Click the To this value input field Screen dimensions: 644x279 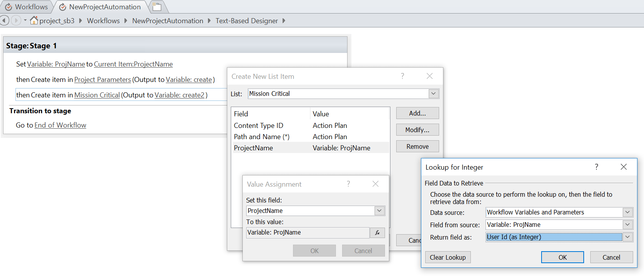point(308,232)
